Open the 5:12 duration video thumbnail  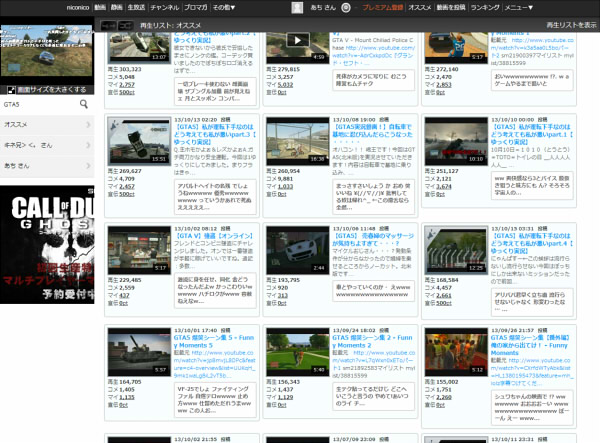(456, 352)
